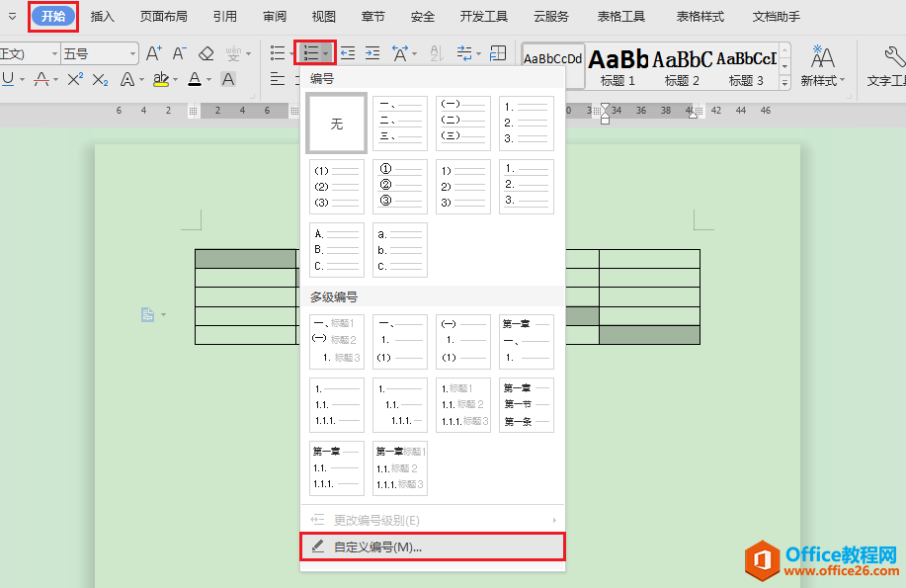Choose the (一)(二)(三) numbering format
This screenshot has width=906, height=588.
[x=462, y=124]
